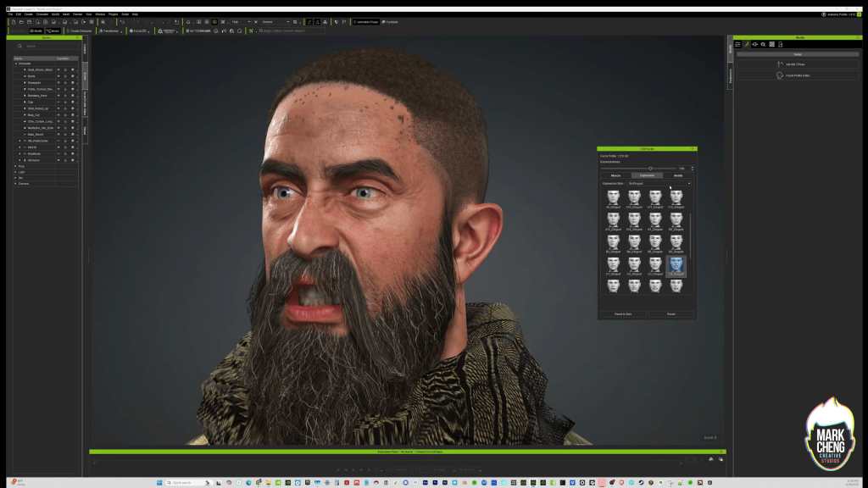Screen dimensions: 868x488
Task: Collapse the Character tree node
Action: tap(15, 64)
